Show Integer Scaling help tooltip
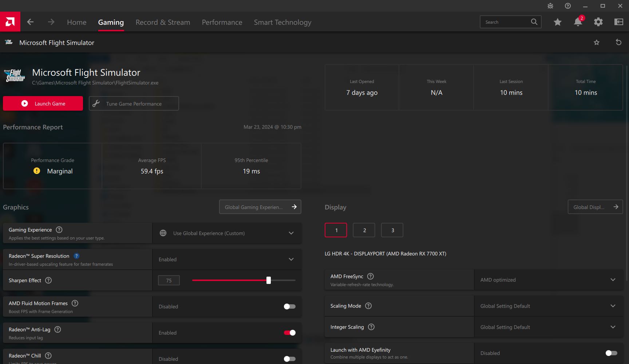629x364 pixels. pyautogui.click(x=371, y=327)
